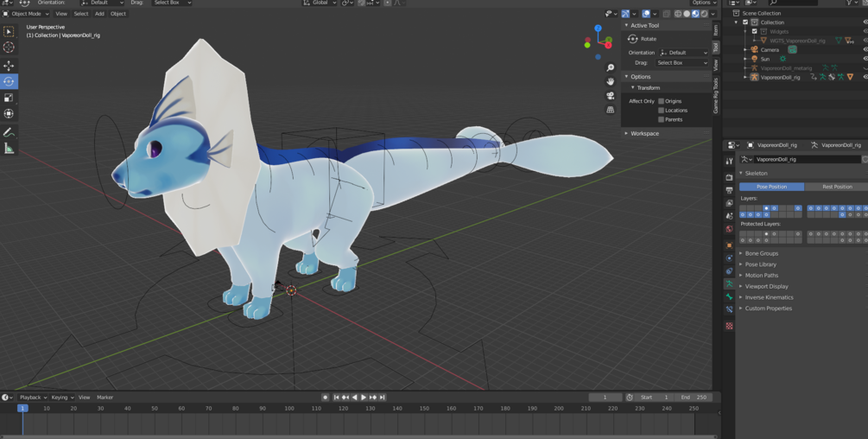Screen dimensions: 868x439
Task: Open Orientation Default dropdown in Active Tool
Action: pyautogui.click(x=684, y=53)
